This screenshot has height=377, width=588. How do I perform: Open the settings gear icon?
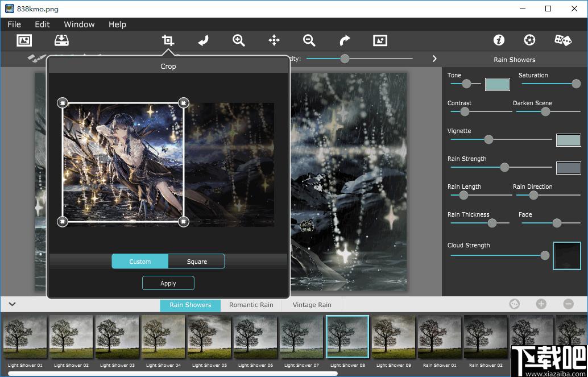(529, 40)
